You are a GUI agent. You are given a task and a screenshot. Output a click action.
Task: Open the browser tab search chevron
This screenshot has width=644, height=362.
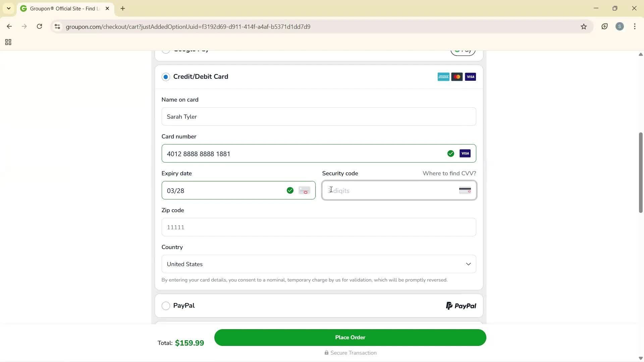click(9, 8)
